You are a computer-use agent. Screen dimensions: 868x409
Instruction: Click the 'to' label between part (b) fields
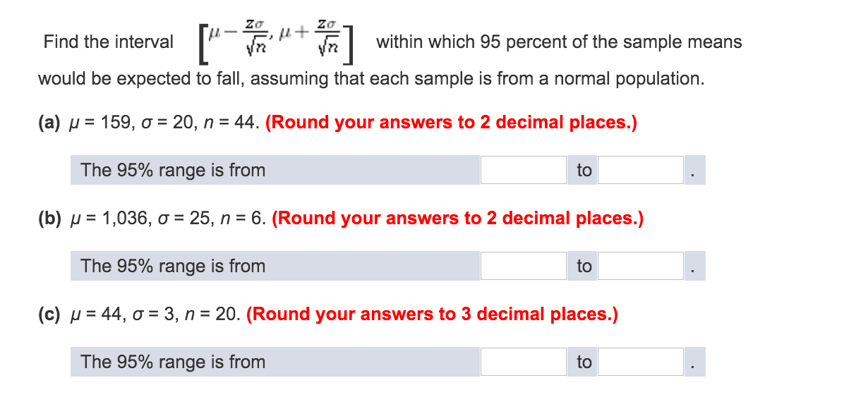(x=582, y=266)
